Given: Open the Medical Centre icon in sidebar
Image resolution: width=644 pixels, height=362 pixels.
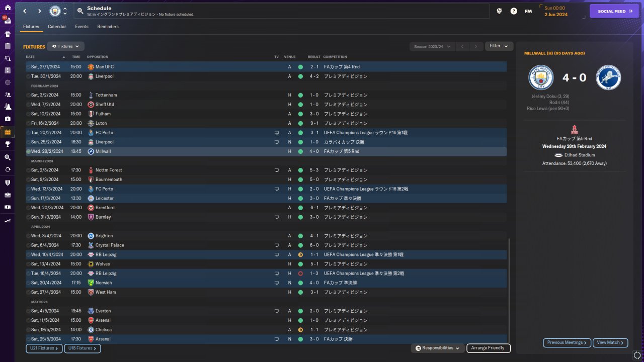Looking at the screenshot, I should pos(7,119).
